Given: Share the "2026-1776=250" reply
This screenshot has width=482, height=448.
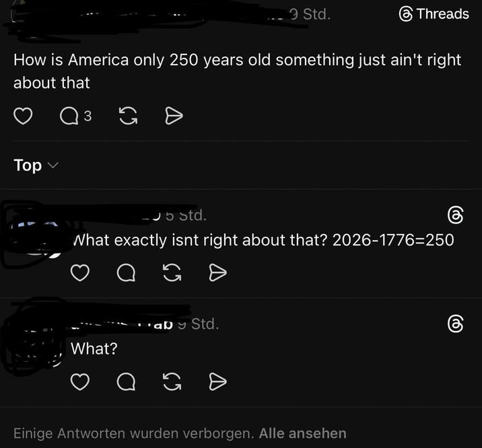Looking at the screenshot, I should (217, 272).
